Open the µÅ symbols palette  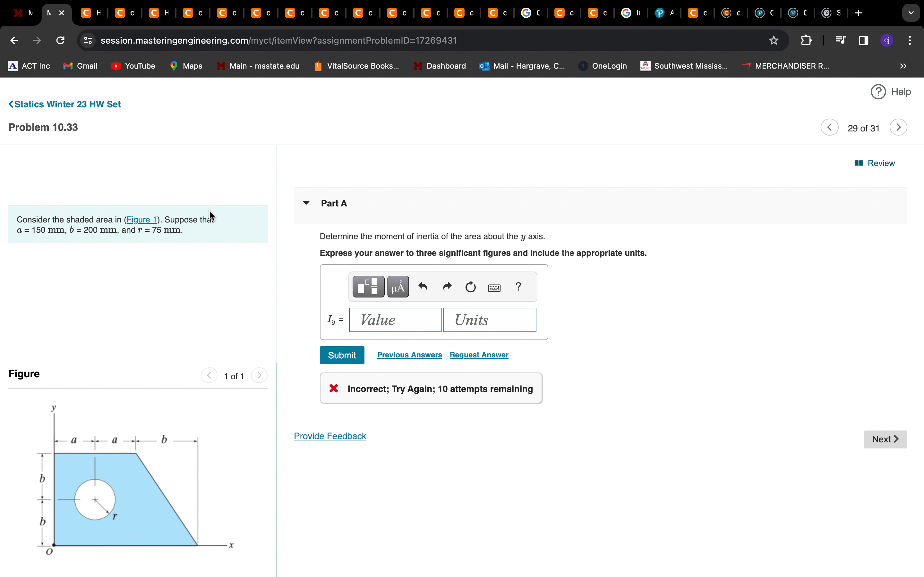(398, 287)
